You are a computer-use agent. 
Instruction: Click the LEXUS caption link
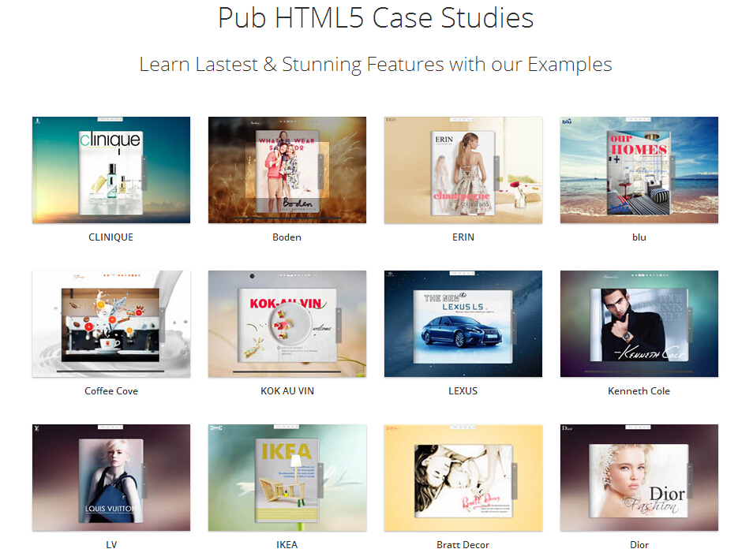pyautogui.click(x=463, y=391)
